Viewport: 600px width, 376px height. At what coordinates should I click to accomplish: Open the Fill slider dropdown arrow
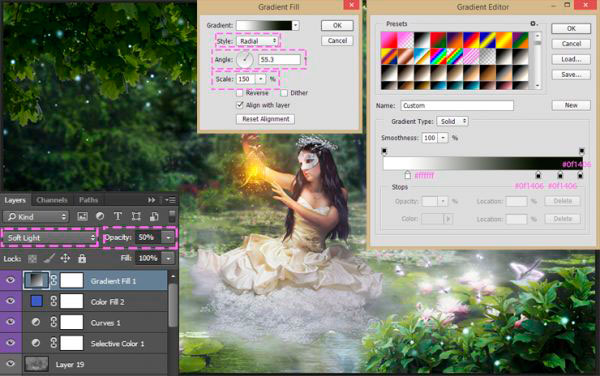tap(168, 259)
